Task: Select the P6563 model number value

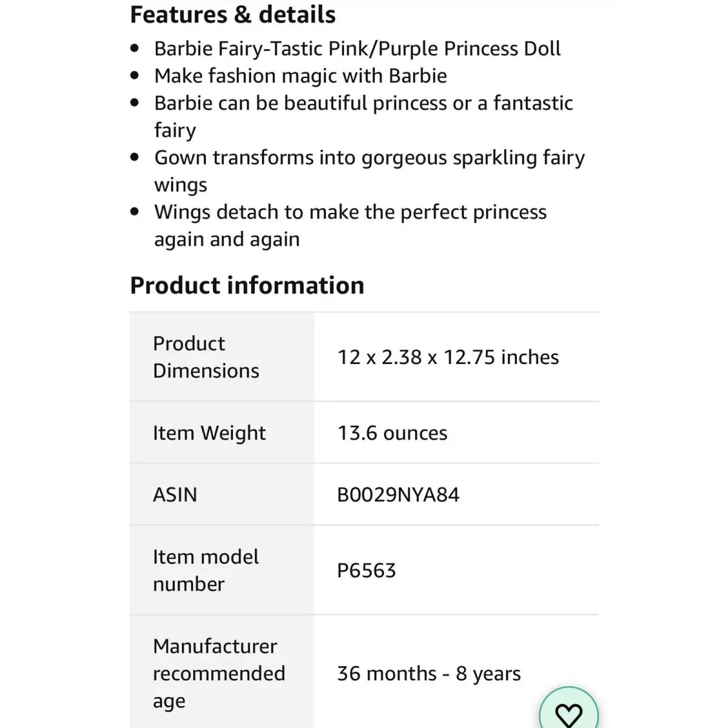Action: pyautogui.click(x=366, y=571)
